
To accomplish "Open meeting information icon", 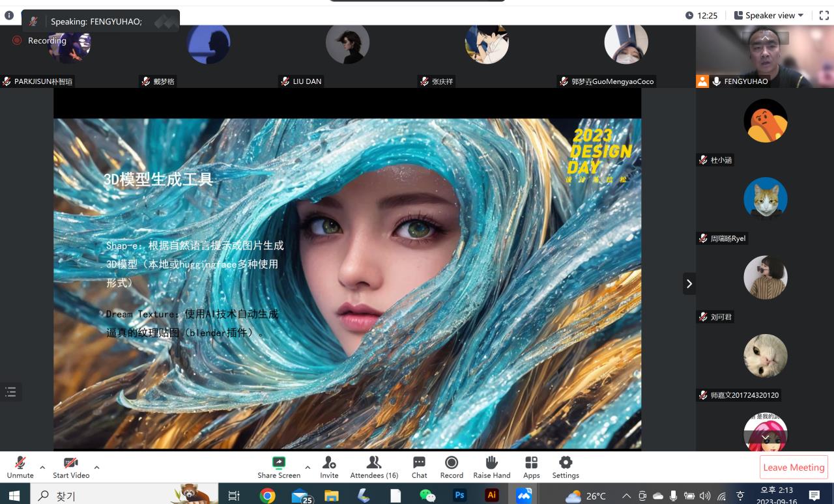I will click(x=9, y=15).
